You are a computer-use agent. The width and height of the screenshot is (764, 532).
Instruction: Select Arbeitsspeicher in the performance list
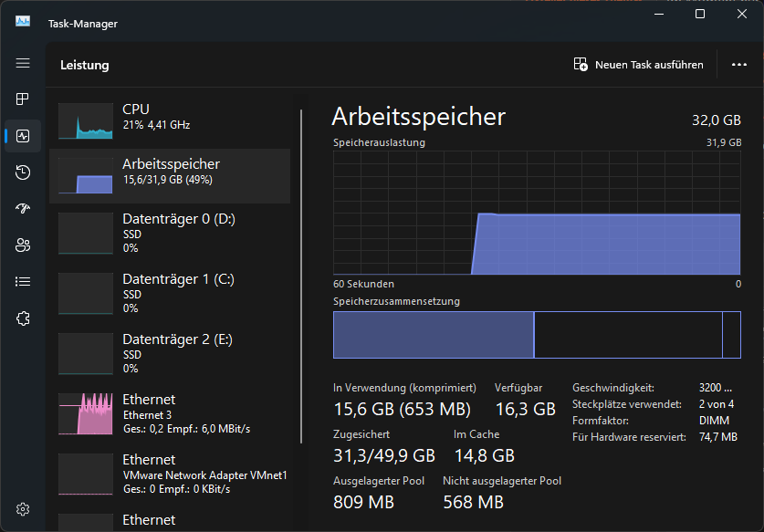click(170, 172)
